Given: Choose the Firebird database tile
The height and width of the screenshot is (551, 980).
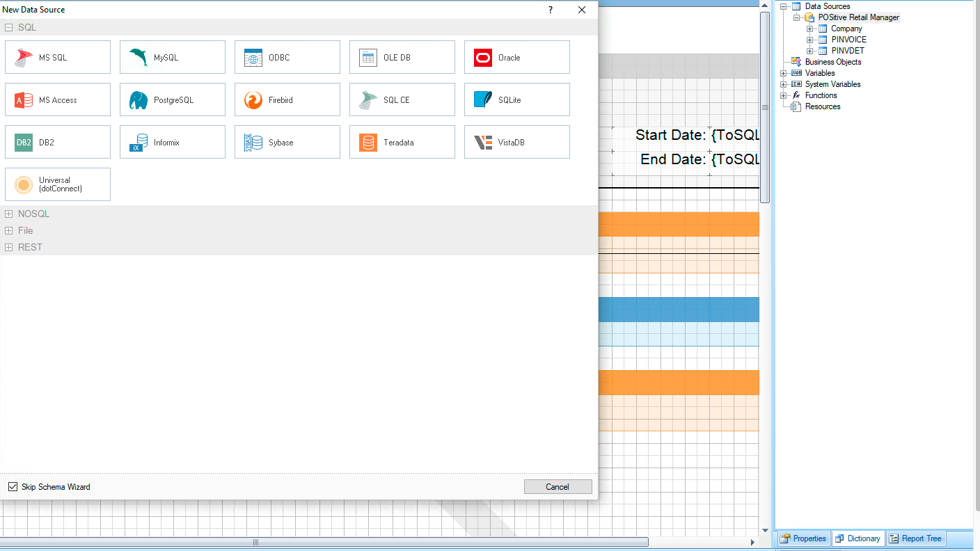Looking at the screenshot, I should [287, 99].
